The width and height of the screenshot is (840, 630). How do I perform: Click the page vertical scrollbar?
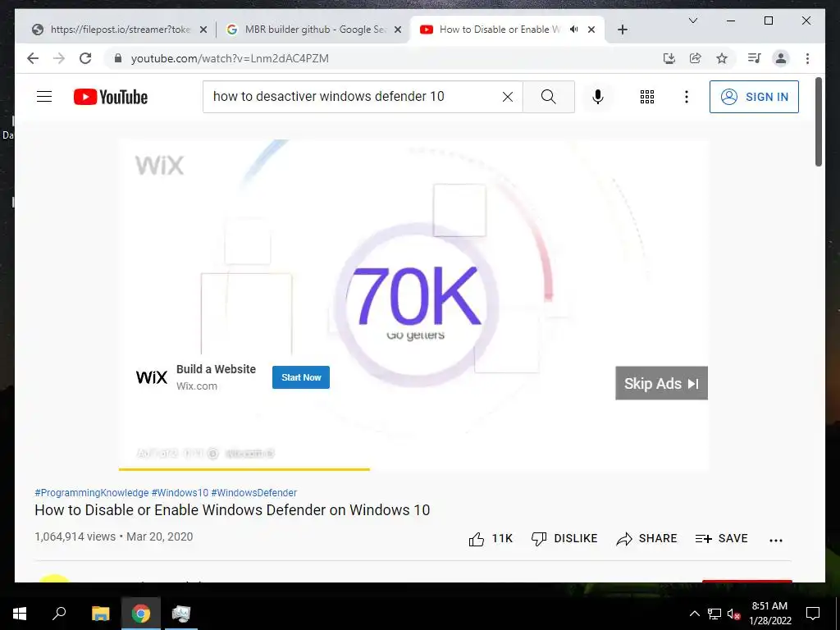[819, 122]
